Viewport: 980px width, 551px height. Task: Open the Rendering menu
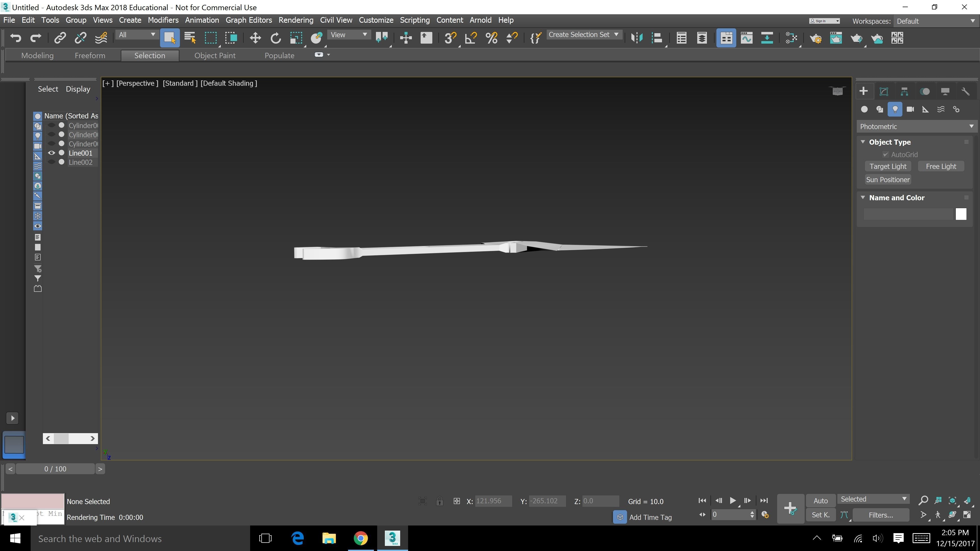[x=296, y=20]
